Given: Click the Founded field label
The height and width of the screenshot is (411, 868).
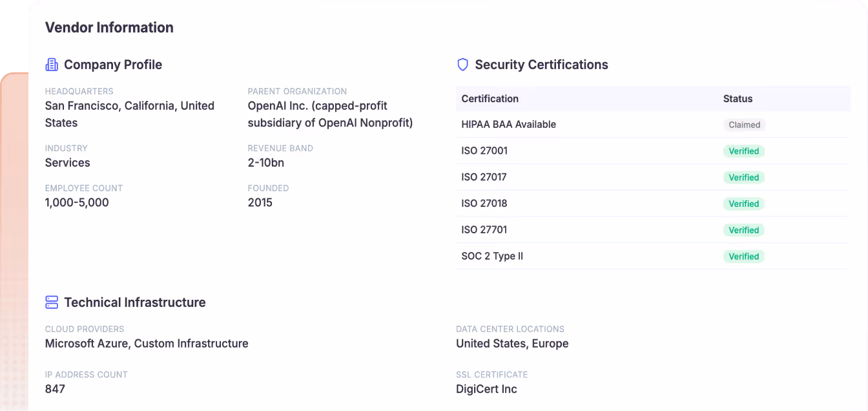Looking at the screenshot, I should [x=269, y=188].
